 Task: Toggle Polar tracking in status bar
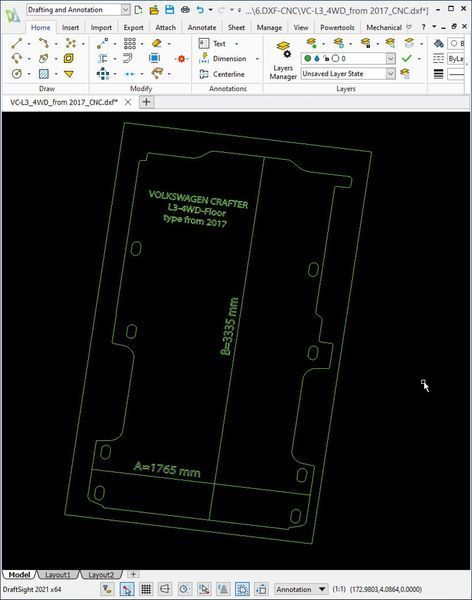click(x=184, y=589)
